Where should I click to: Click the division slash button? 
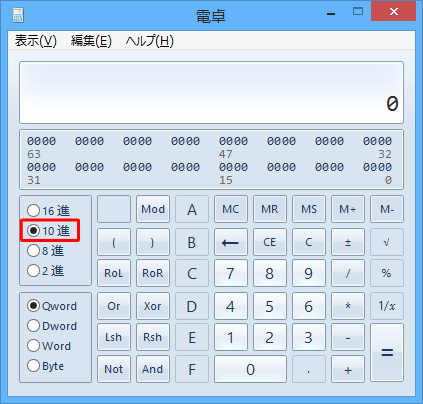(x=348, y=273)
